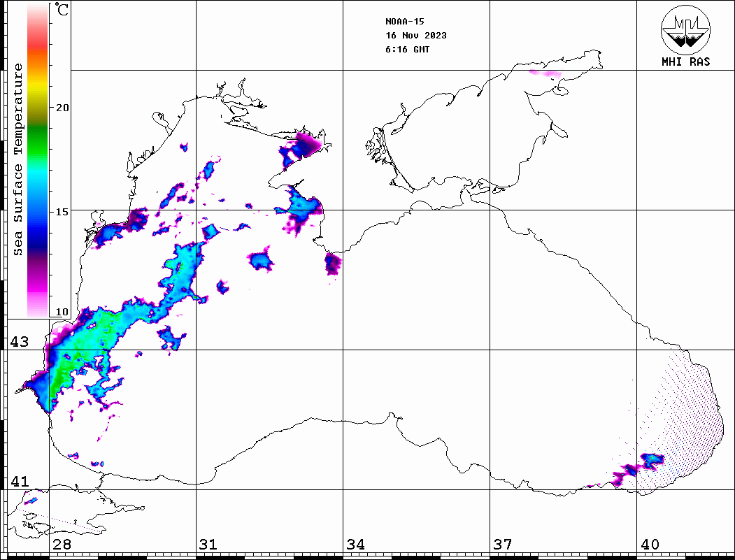Click the Sea Surface Temperature legend title
This screenshot has height=560, width=735.
coord(17,160)
